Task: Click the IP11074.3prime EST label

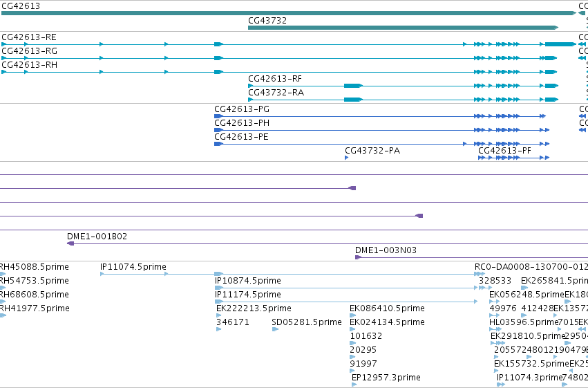Action: pyautogui.click(x=530, y=378)
